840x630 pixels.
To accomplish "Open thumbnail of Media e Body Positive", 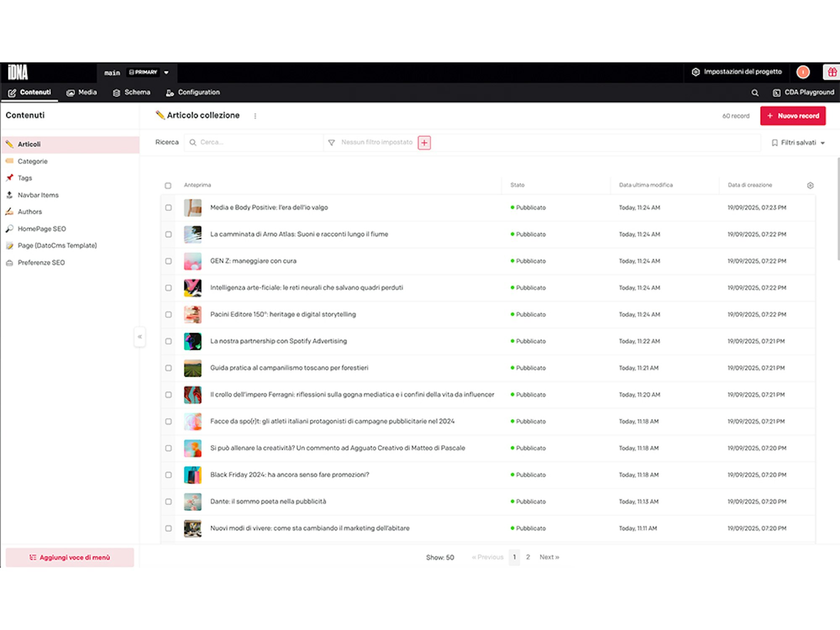I will [193, 208].
